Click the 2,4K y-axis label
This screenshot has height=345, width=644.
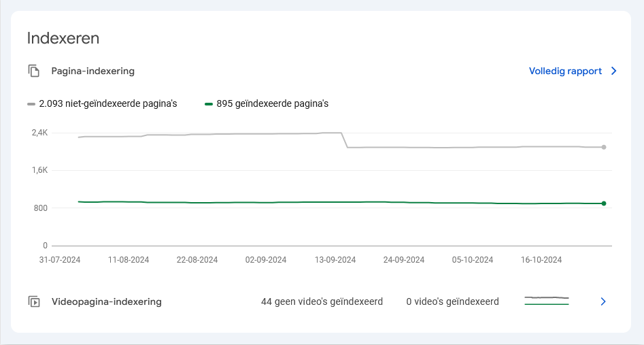40,133
